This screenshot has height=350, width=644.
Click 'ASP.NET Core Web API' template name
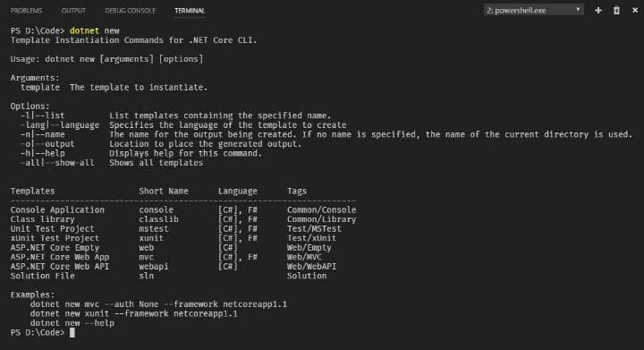pos(60,267)
